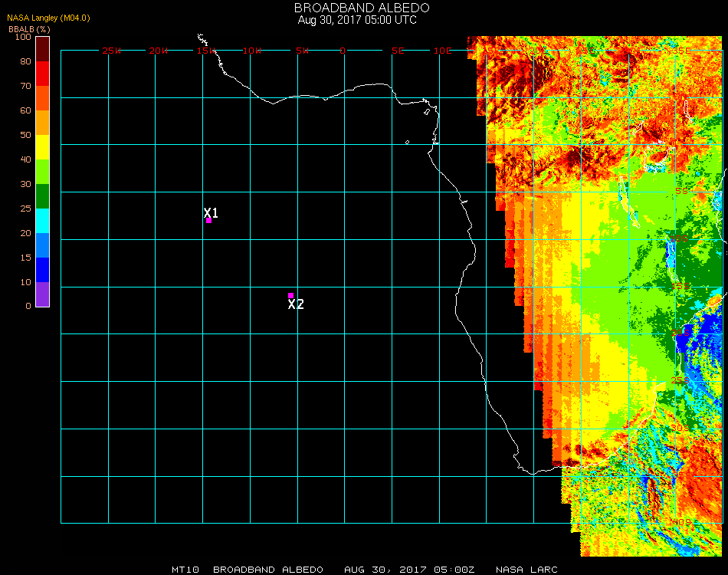Image resolution: width=728 pixels, height=575 pixels.
Task: Choose the bright red 70–80% colorbar segment
Action: (x=43, y=74)
